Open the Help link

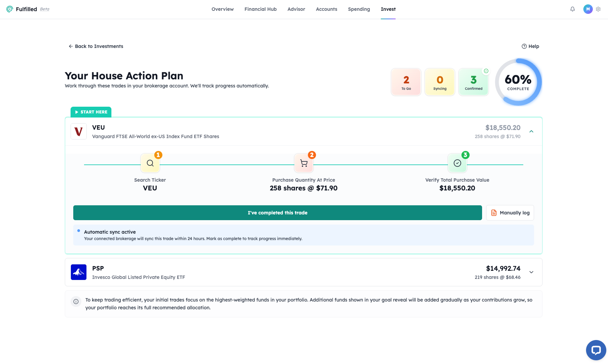(x=530, y=46)
